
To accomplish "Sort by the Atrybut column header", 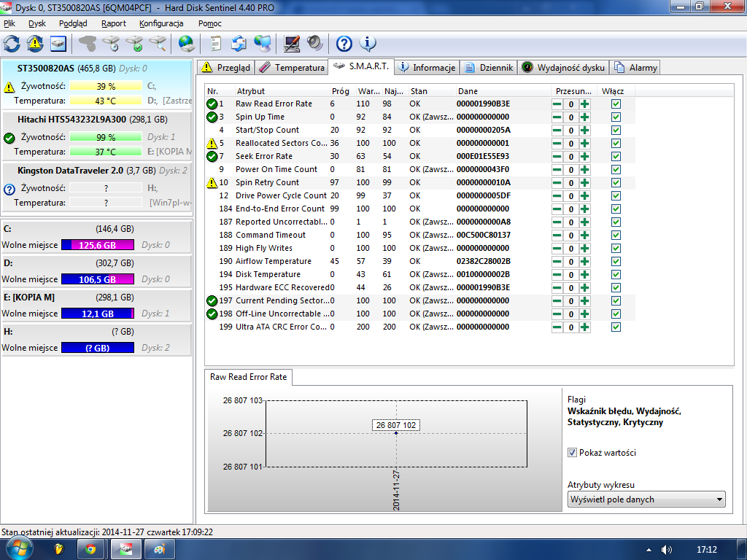I will click(282, 91).
